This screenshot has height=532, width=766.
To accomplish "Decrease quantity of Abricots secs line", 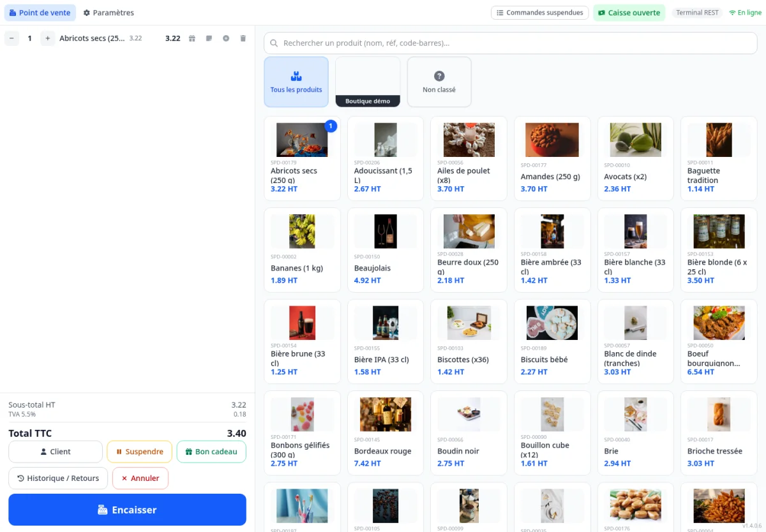I will 11,38.
